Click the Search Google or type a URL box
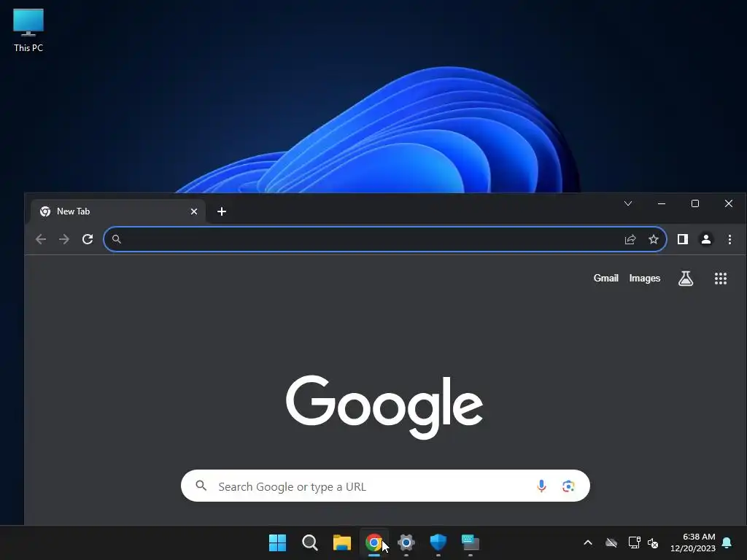747x560 pixels. click(385, 486)
